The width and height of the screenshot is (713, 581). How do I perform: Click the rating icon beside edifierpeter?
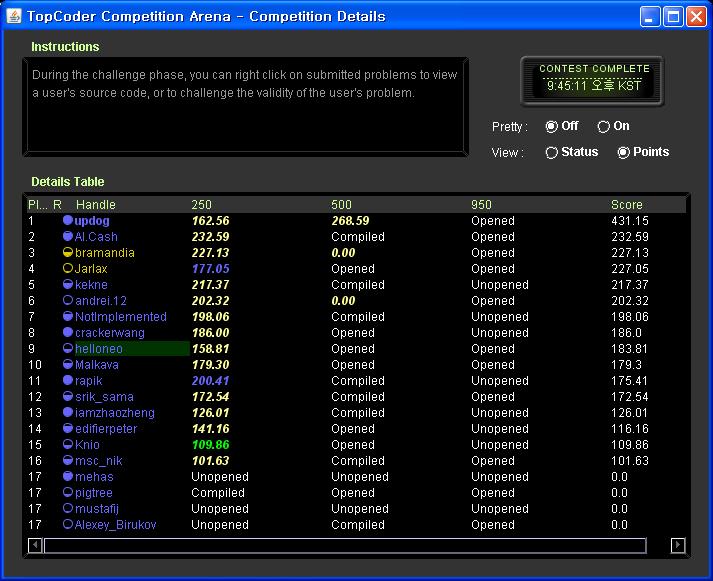click(x=68, y=428)
